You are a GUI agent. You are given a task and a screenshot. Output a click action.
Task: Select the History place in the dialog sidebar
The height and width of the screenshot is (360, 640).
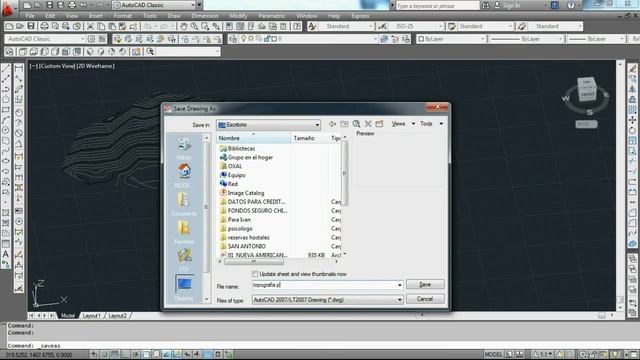[x=184, y=147]
